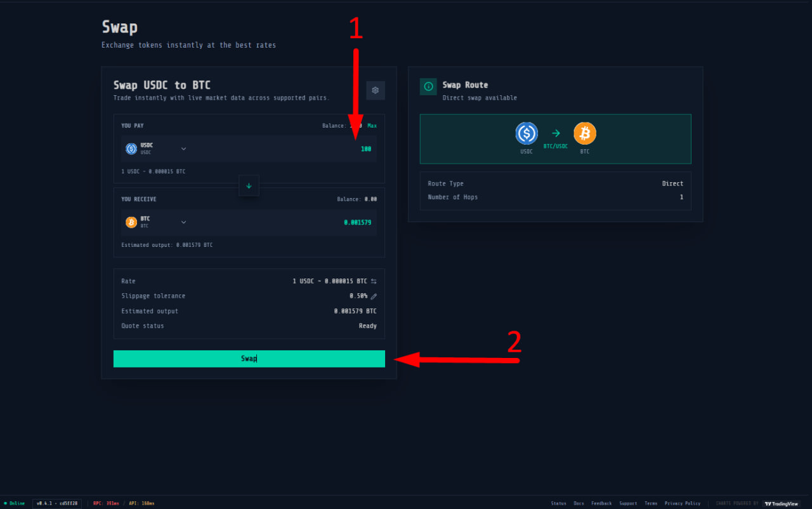Image resolution: width=812 pixels, height=509 pixels.
Task: Expand the USDC token selector chevron
Action: (x=183, y=149)
